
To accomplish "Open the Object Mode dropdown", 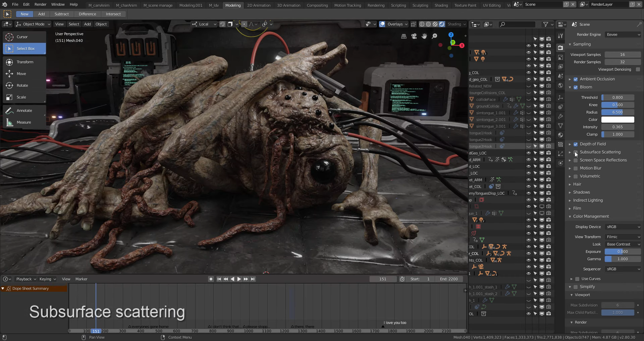I will point(33,24).
